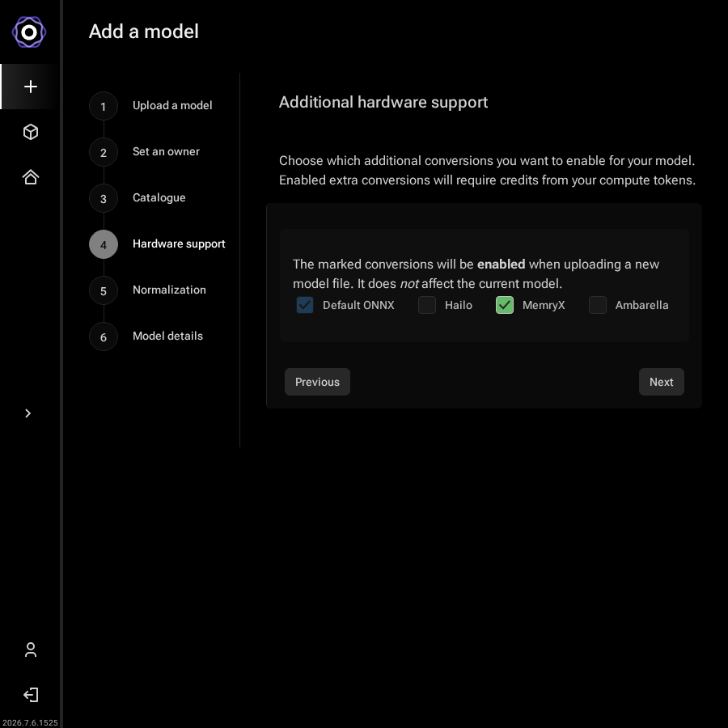The width and height of the screenshot is (728, 728).
Task: Click the Default ONNX label text
Action: click(358, 305)
